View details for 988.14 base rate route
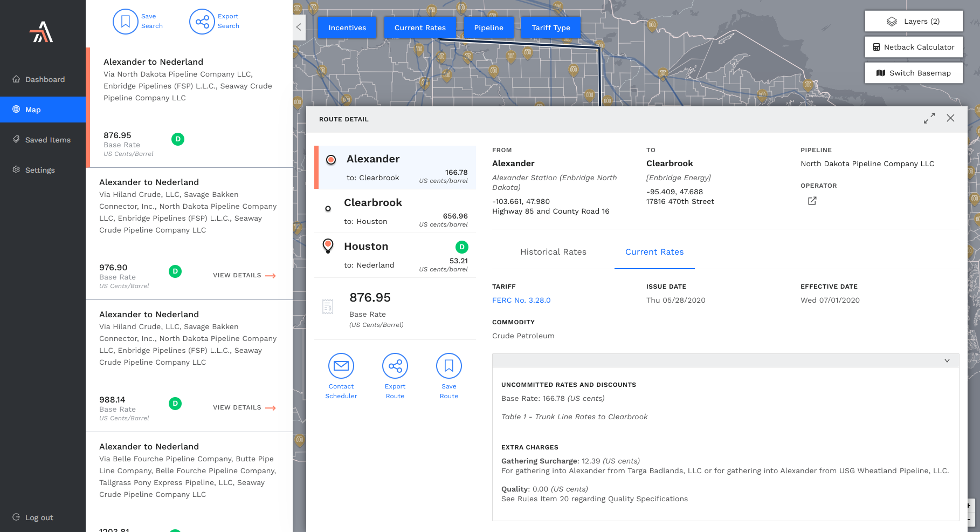The width and height of the screenshot is (980, 532). (244, 407)
